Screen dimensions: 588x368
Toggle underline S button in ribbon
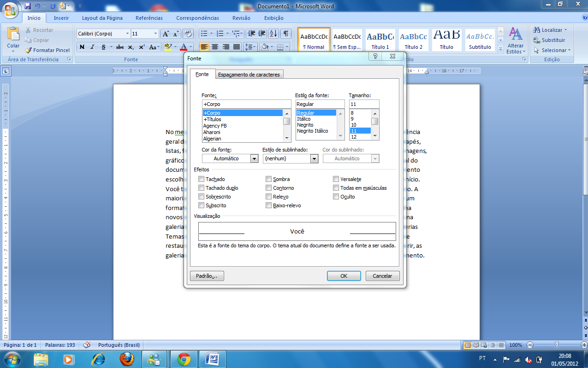click(x=104, y=47)
